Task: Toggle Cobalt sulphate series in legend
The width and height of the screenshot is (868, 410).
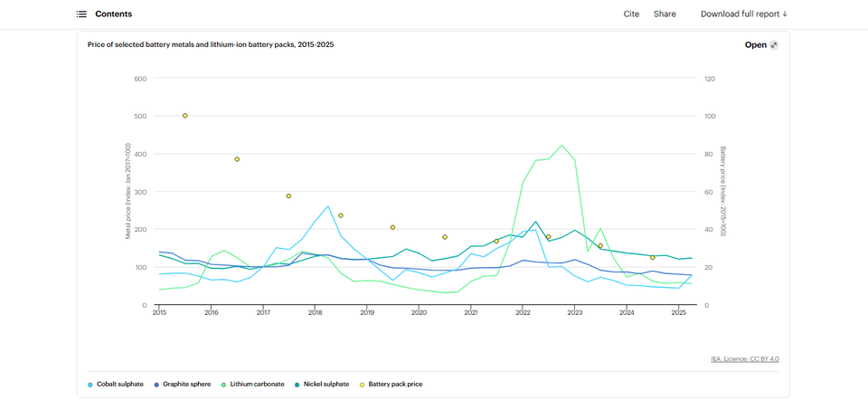Action: 119,385
